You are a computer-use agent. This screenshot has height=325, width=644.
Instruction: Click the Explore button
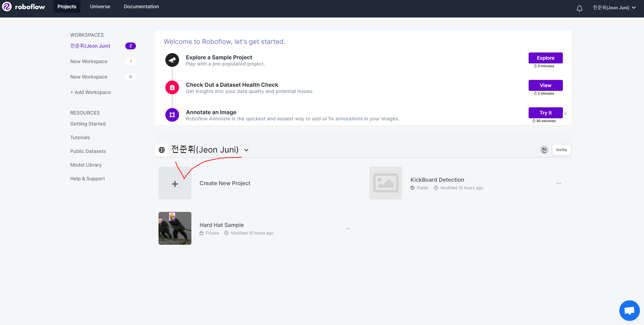[545, 58]
